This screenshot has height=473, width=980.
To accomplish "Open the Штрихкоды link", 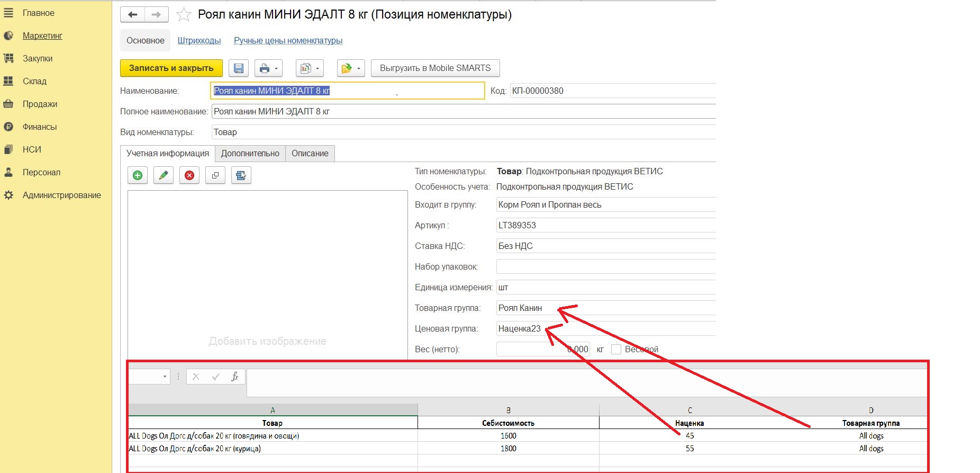I will point(199,41).
